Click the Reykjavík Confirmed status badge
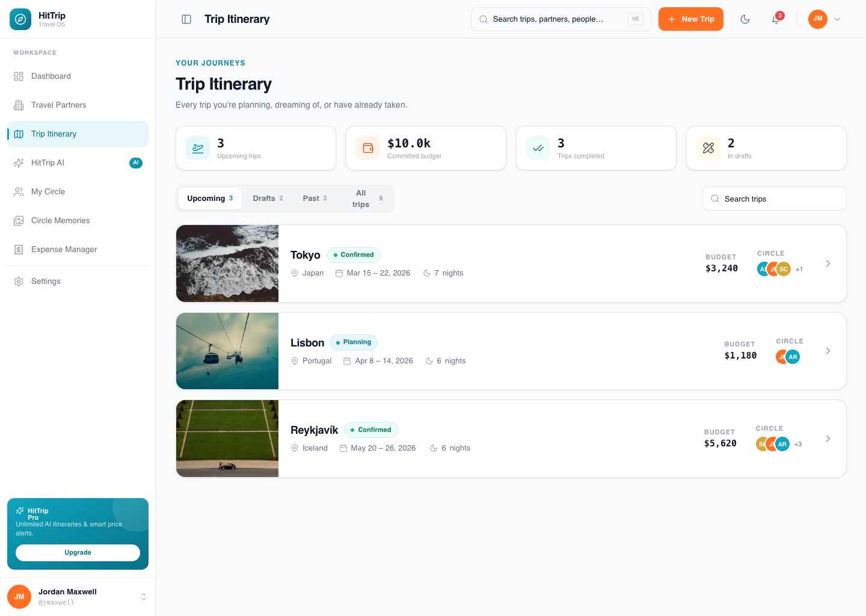Image resolution: width=866 pixels, height=616 pixels. tap(371, 430)
